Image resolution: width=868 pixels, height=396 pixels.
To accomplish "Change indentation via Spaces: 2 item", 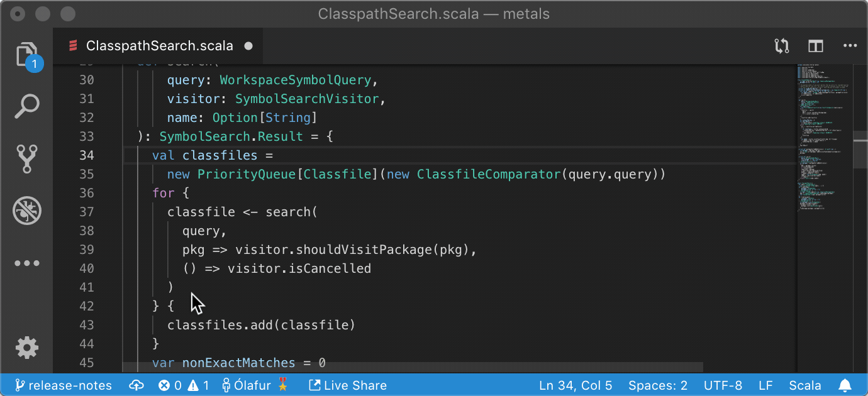I will [658, 385].
